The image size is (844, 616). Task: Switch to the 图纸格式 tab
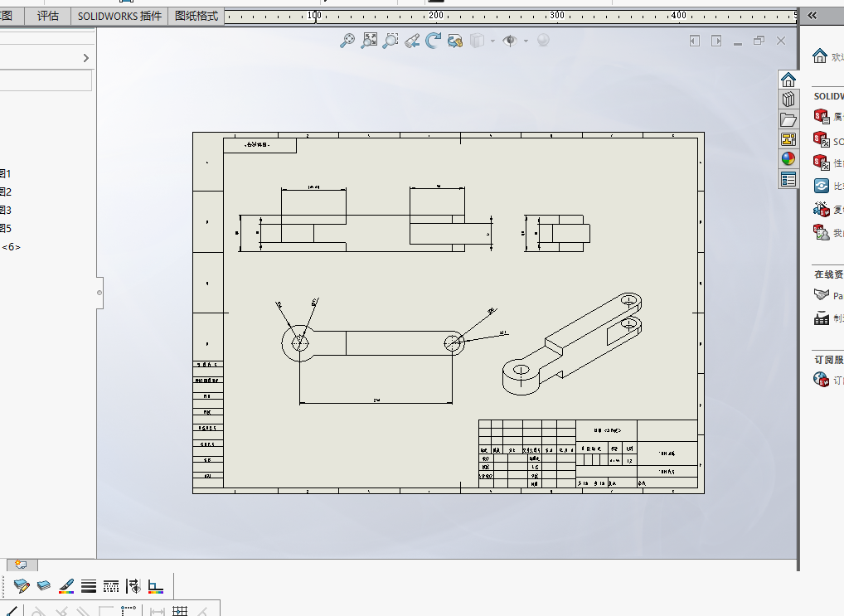coord(196,16)
